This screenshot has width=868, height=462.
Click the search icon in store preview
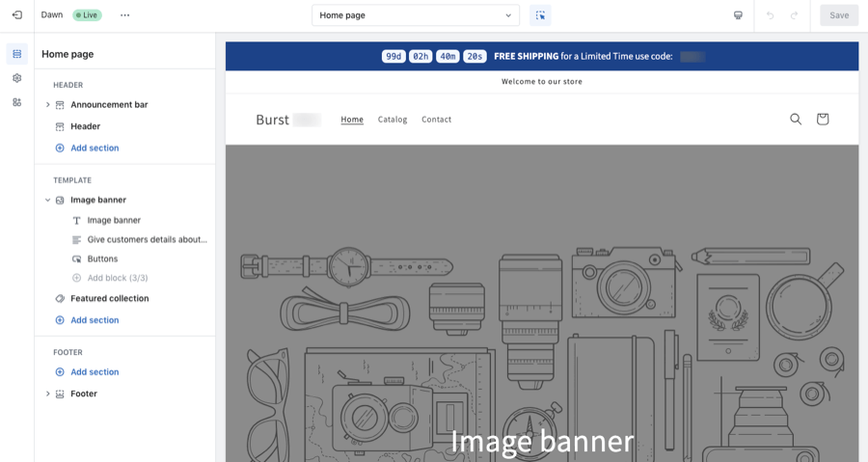[x=796, y=120]
